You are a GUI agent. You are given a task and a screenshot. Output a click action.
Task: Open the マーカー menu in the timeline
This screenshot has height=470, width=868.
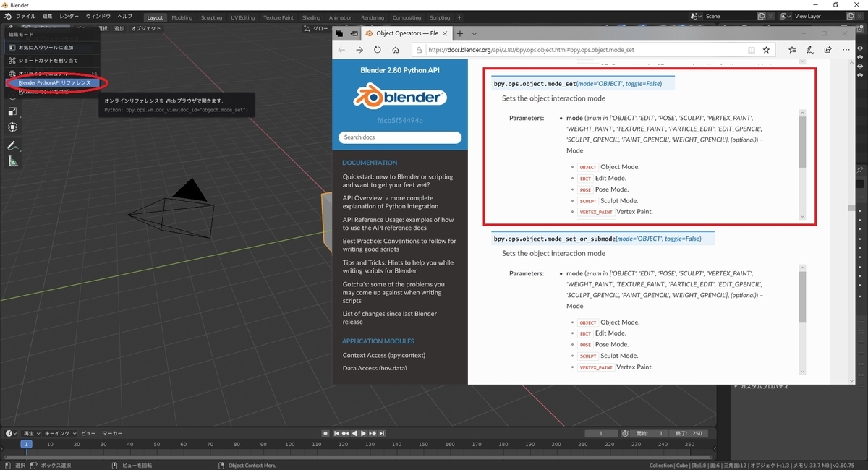click(111, 433)
